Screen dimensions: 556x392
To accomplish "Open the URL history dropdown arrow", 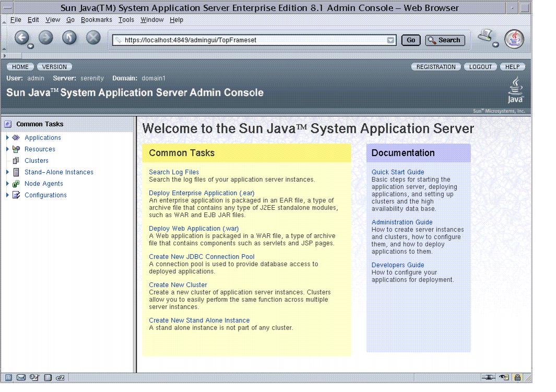I will [x=391, y=40].
